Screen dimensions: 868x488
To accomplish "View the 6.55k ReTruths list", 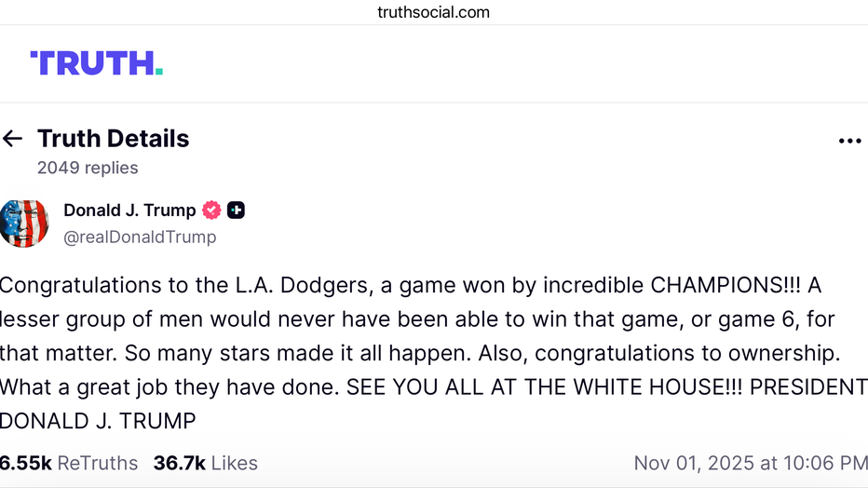I will point(69,463).
